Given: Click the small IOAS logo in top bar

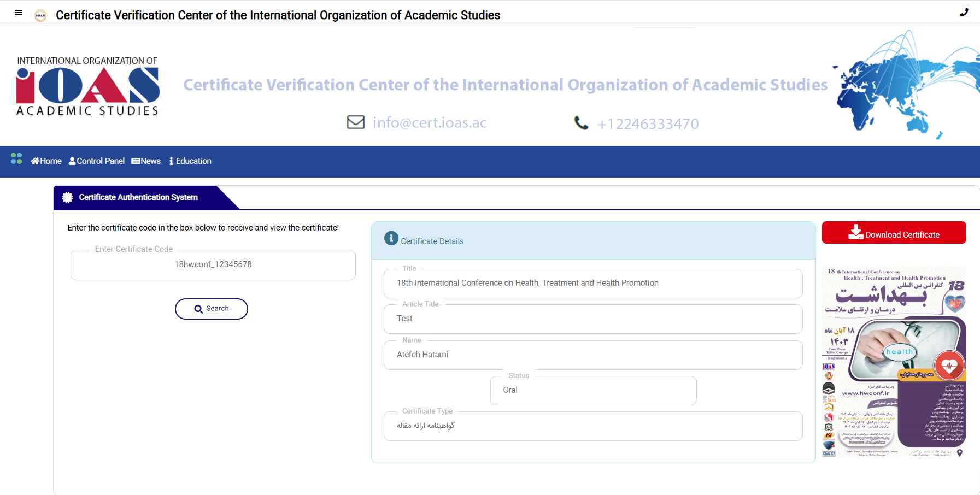Looking at the screenshot, I should pyautogui.click(x=40, y=15).
